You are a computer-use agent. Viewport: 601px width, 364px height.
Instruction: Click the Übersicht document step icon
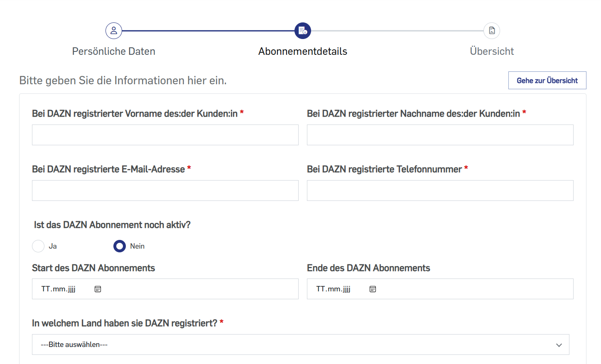(x=492, y=31)
